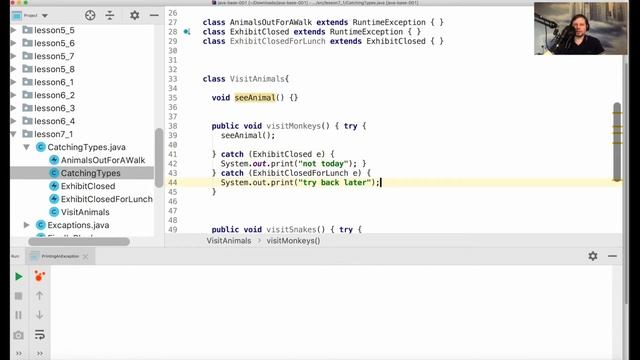Click the gutter subclass marker on line 28
Image resolution: width=640 pixels, height=360 pixels.
tap(187, 32)
